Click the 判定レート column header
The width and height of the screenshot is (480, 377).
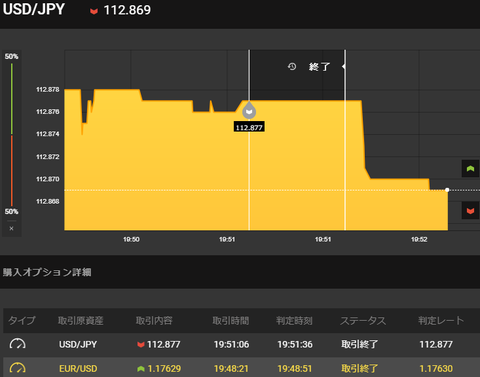tap(441, 321)
